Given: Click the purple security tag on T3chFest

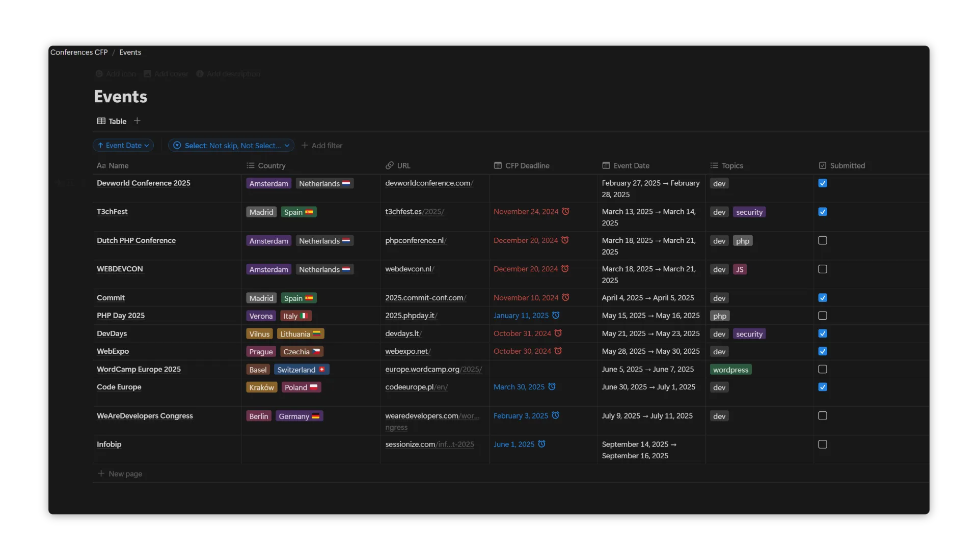Looking at the screenshot, I should pyautogui.click(x=749, y=212).
